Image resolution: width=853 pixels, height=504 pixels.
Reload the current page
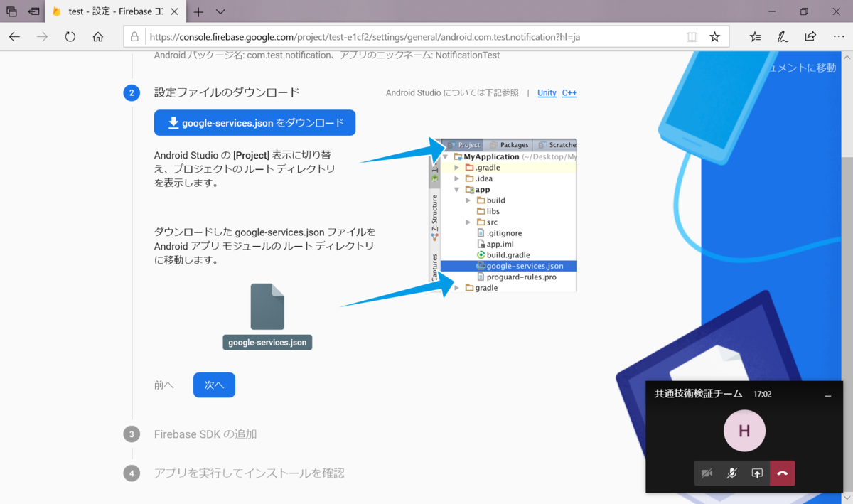pos(70,37)
